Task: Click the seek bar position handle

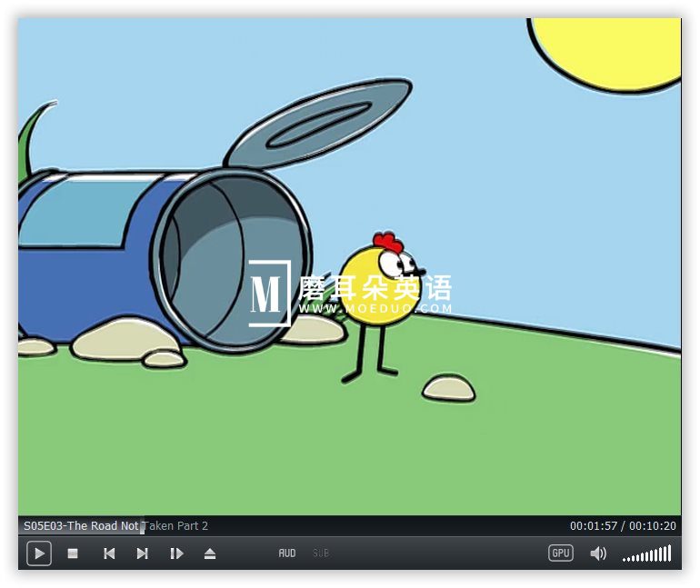Action: click(143, 526)
